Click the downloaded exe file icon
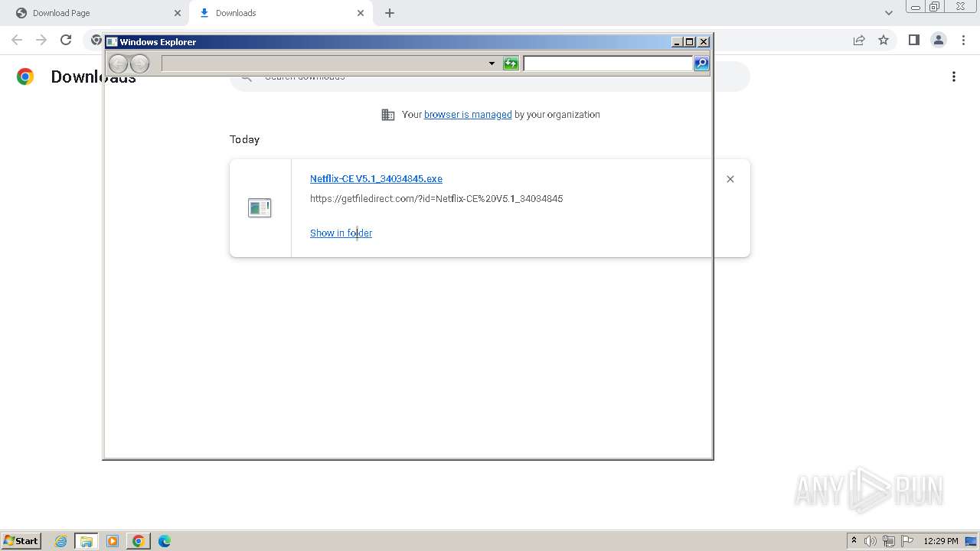980x551 pixels. point(260,207)
